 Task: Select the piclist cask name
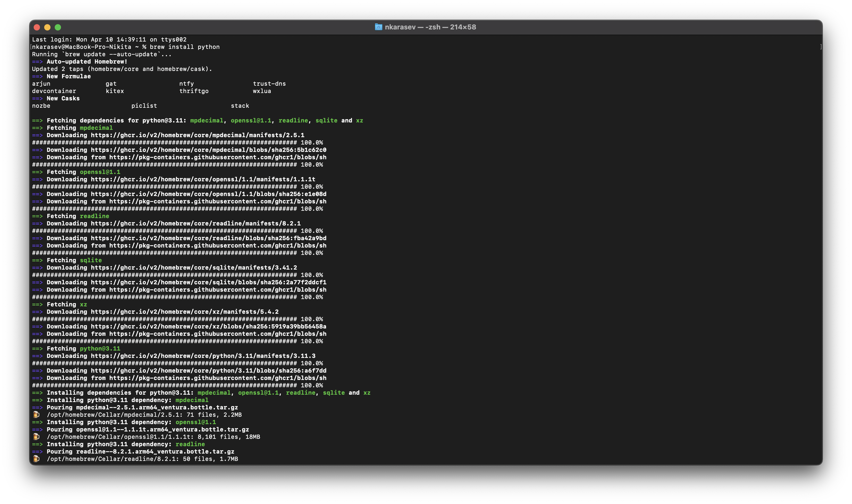click(144, 106)
